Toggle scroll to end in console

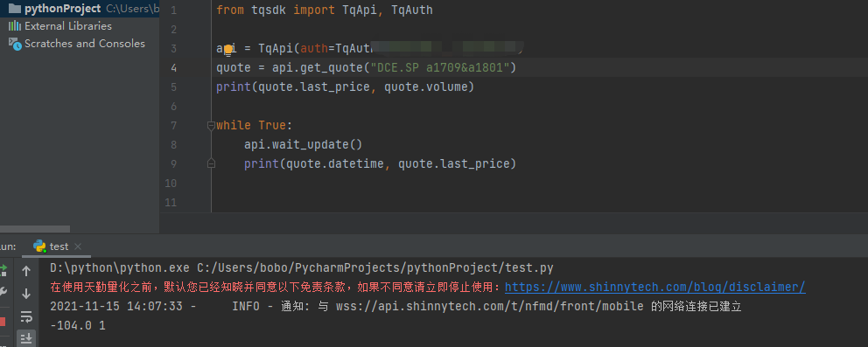(x=26, y=338)
